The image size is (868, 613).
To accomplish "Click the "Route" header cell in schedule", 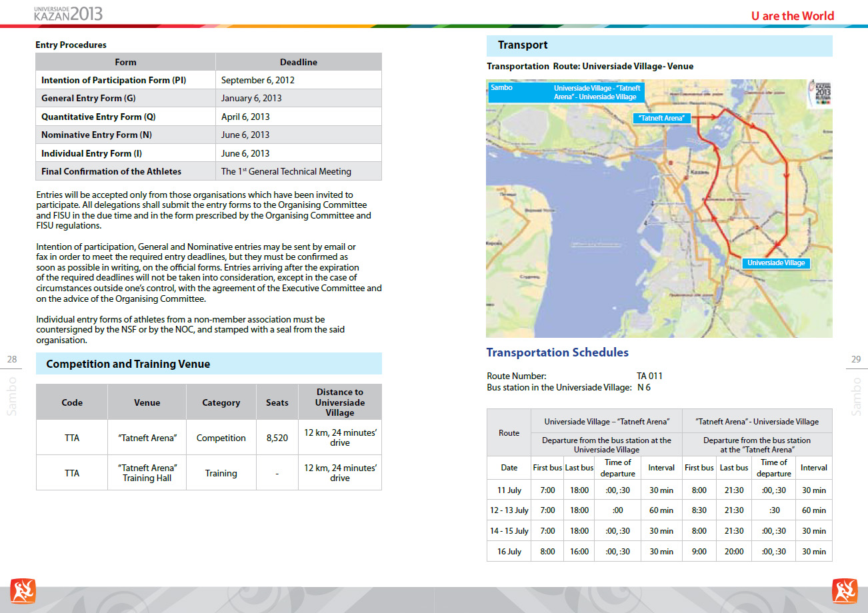I will click(x=509, y=433).
